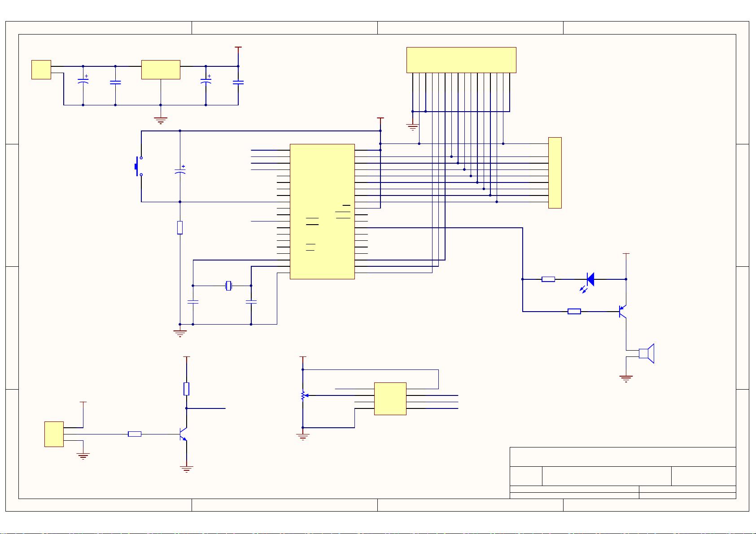Select the resistor in series with the LED
This screenshot has height=534, width=756.
tap(548, 279)
